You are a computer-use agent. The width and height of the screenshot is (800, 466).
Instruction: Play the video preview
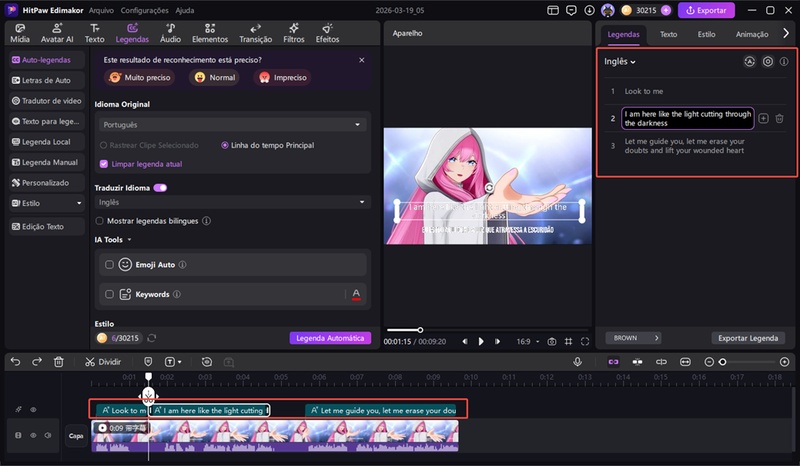pos(481,341)
